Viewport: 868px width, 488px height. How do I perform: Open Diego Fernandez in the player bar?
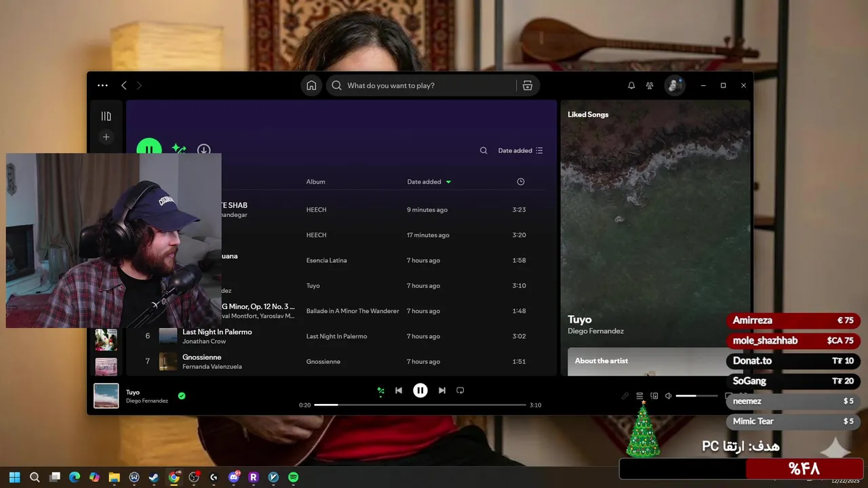click(x=147, y=401)
